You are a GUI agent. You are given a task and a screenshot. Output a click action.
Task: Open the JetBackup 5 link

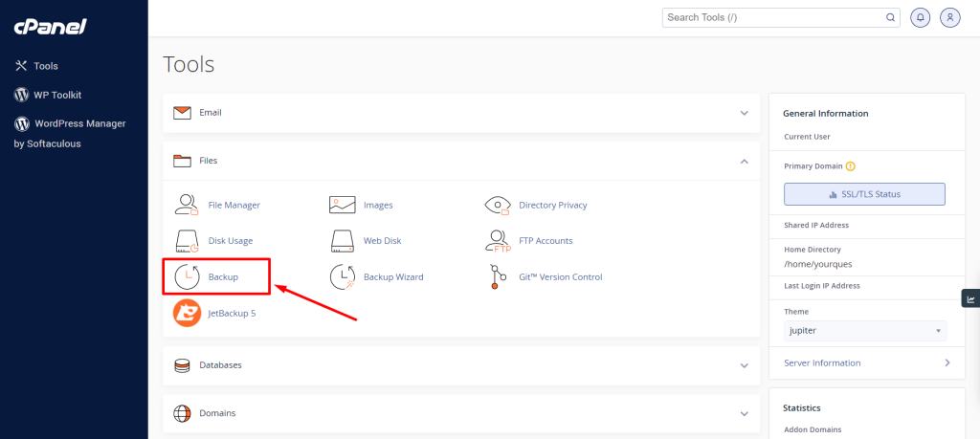[x=232, y=314]
